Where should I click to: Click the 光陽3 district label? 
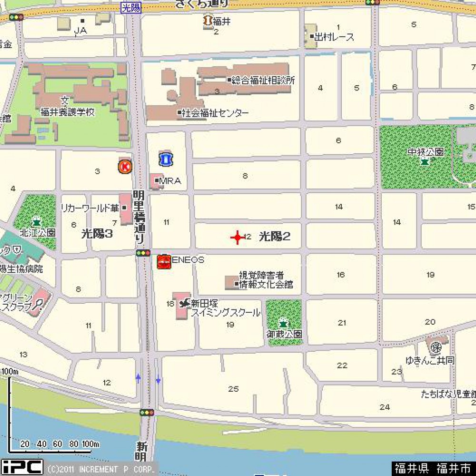pyautogui.click(x=97, y=234)
